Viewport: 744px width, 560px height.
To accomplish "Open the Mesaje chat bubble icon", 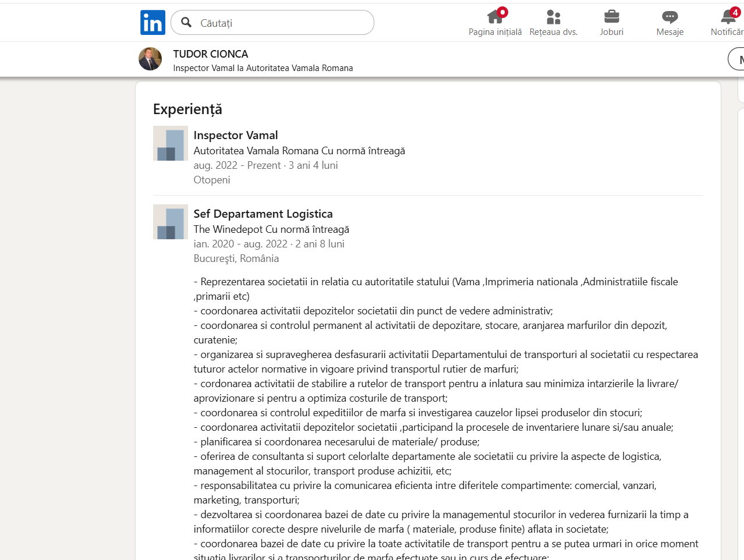I will [669, 16].
